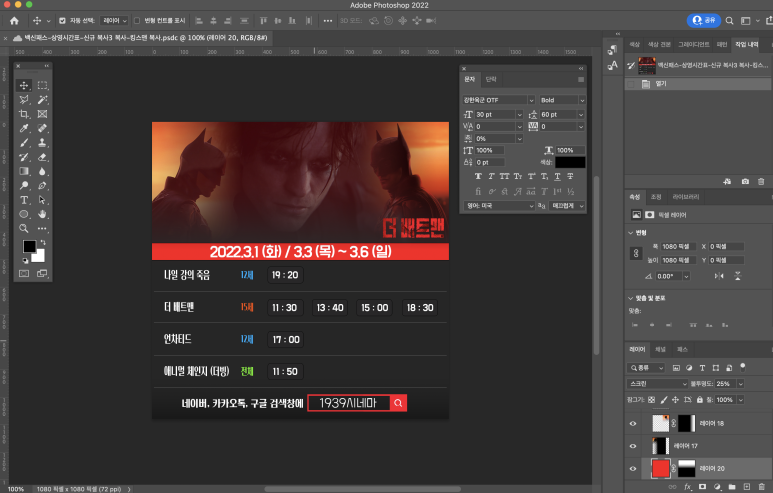Select the Magic Wand tool
The height and width of the screenshot is (493, 773).
point(42,100)
